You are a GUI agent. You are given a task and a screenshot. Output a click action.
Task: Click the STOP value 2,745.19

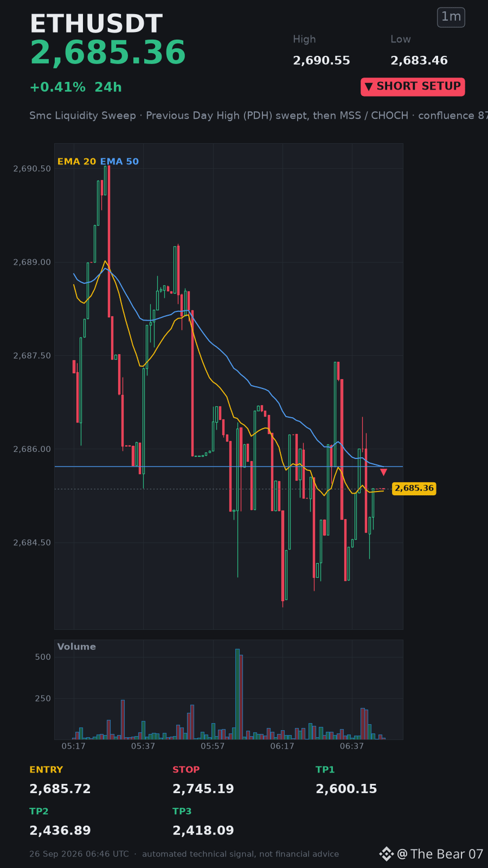203,789
